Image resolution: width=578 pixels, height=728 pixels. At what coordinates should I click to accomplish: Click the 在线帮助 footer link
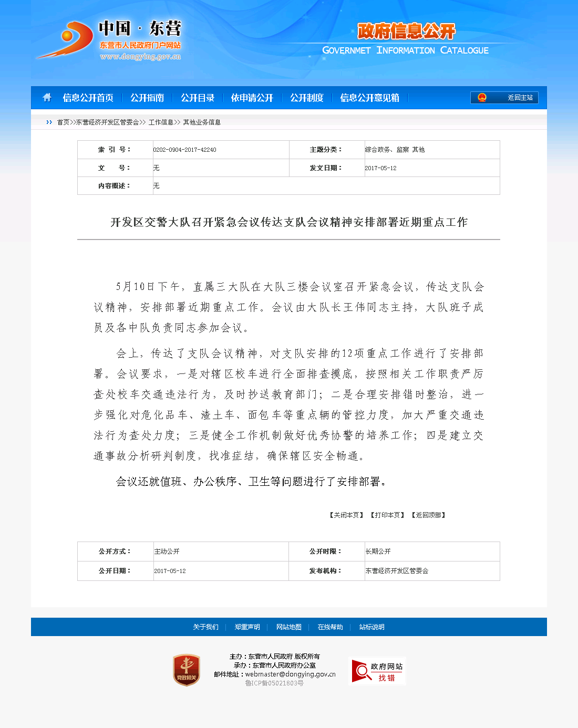[x=331, y=627]
